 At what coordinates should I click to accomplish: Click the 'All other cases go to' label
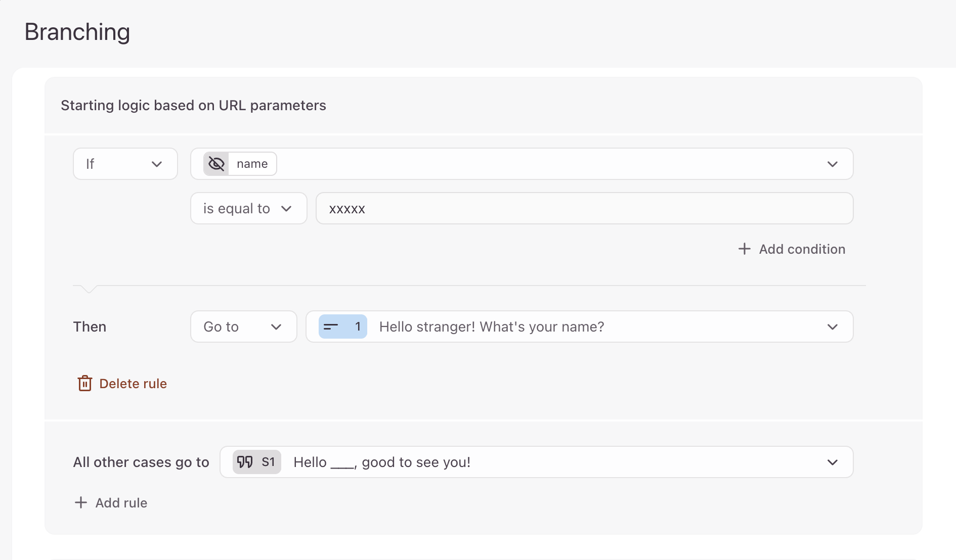point(141,462)
